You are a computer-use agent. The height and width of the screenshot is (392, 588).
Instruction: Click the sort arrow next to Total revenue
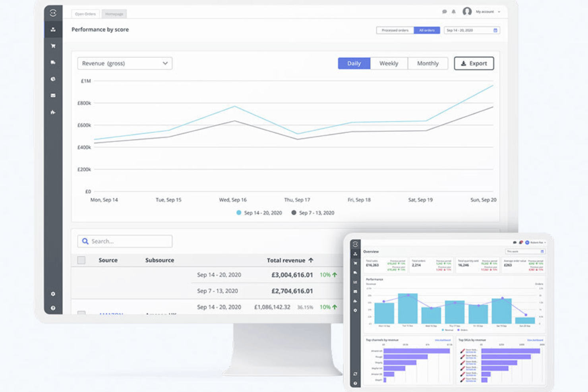point(311,260)
